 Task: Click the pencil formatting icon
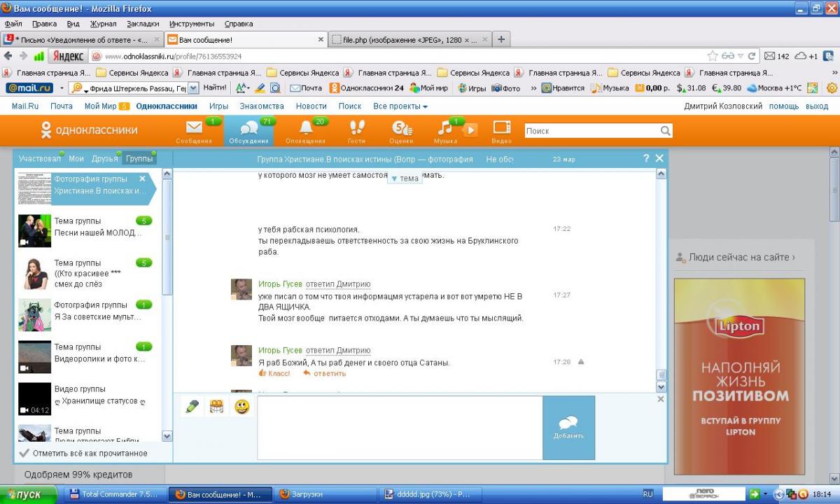pyautogui.click(x=192, y=407)
